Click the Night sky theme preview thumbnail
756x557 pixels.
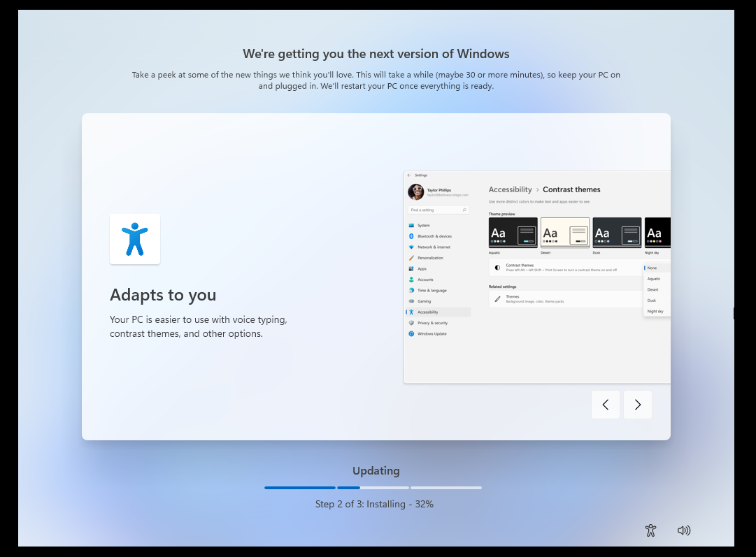(657, 233)
